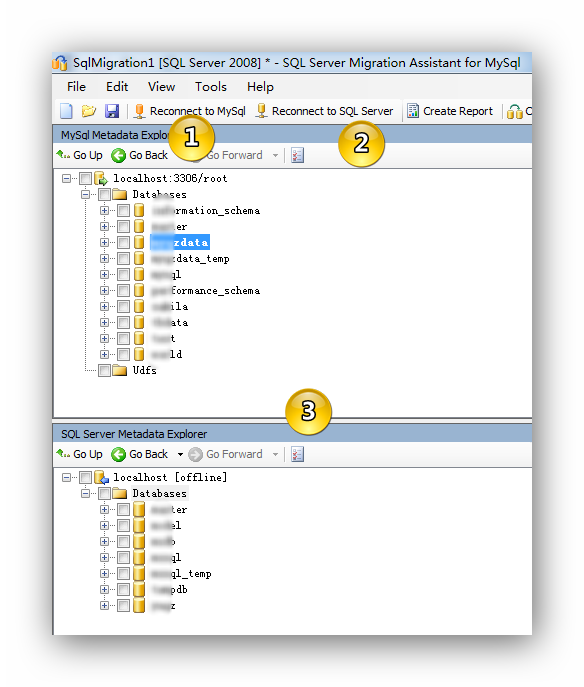
Task: Expand the zdata_temp database node
Action: [104, 259]
